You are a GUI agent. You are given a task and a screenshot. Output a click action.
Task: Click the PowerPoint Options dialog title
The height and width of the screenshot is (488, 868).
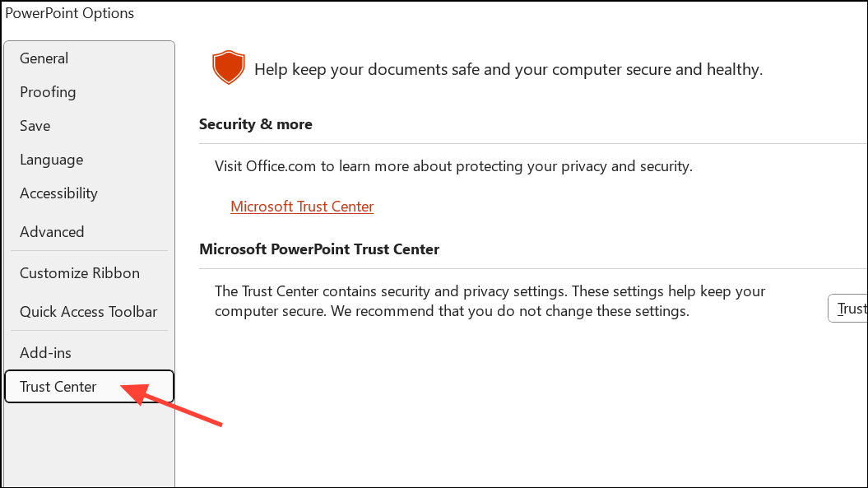tap(70, 13)
